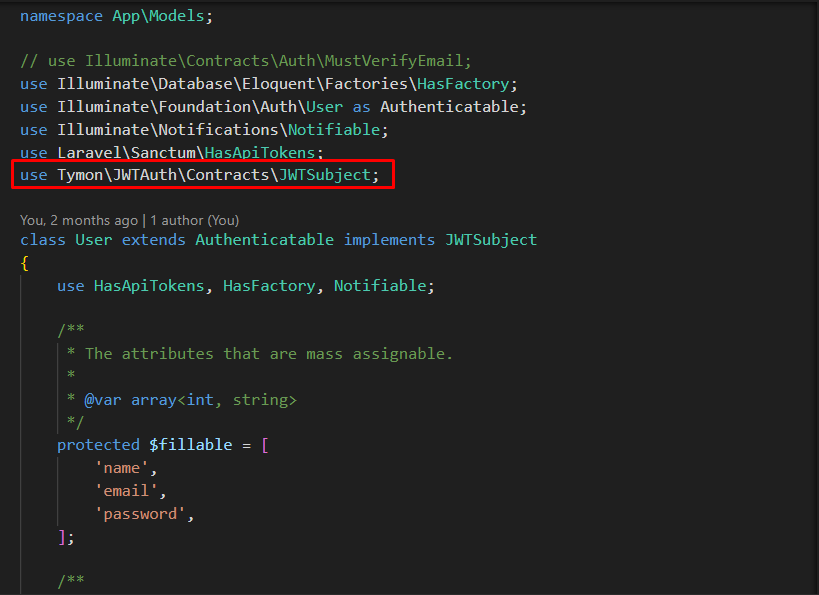Click the 'name' string in fillable array
Screen dimensions: 819x595
(x=121, y=468)
